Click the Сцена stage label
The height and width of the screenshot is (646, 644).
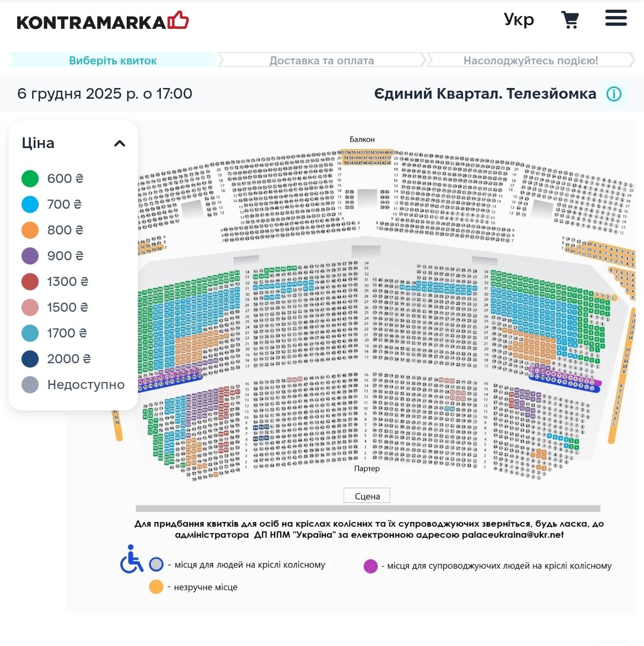pyautogui.click(x=367, y=496)
